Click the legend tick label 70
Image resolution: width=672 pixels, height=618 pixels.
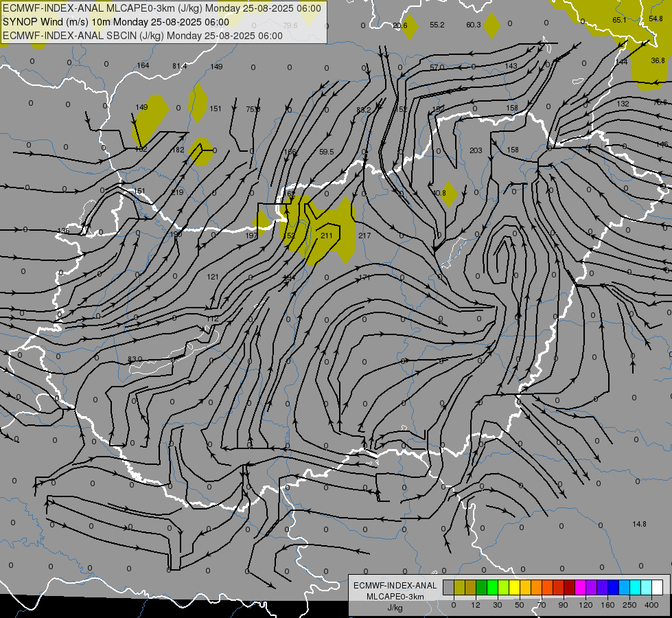[542, 605]
